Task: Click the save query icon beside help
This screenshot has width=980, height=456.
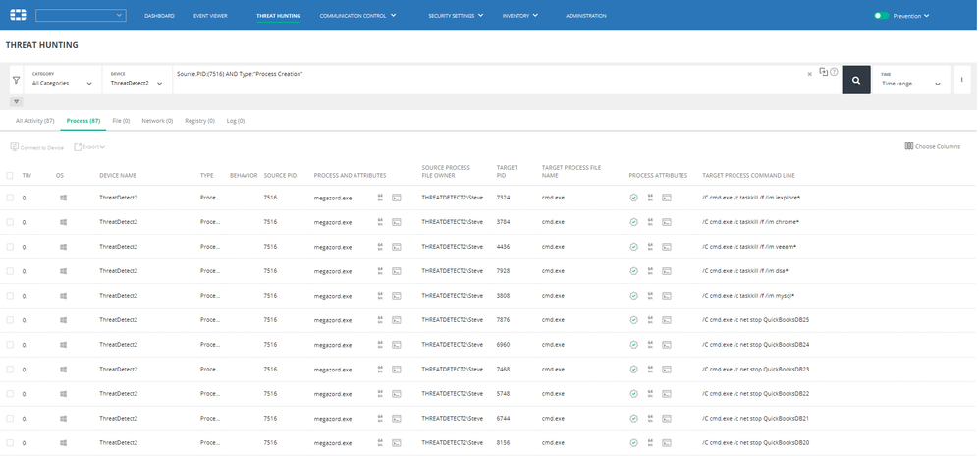Action: coord(823,72)
